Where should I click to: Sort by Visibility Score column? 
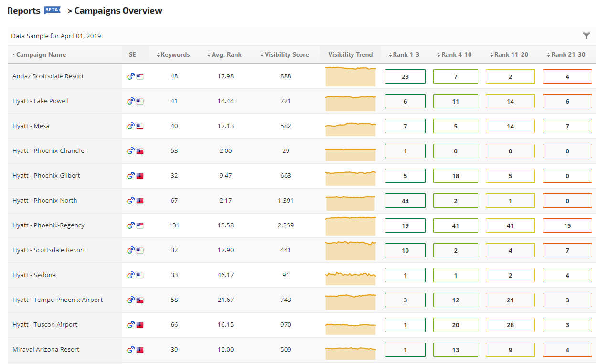(x=287, y=54)
